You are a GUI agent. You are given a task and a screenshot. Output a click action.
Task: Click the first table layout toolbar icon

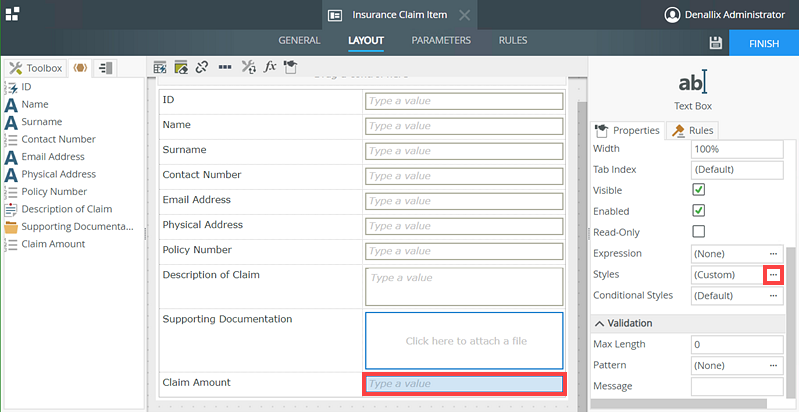160,67
